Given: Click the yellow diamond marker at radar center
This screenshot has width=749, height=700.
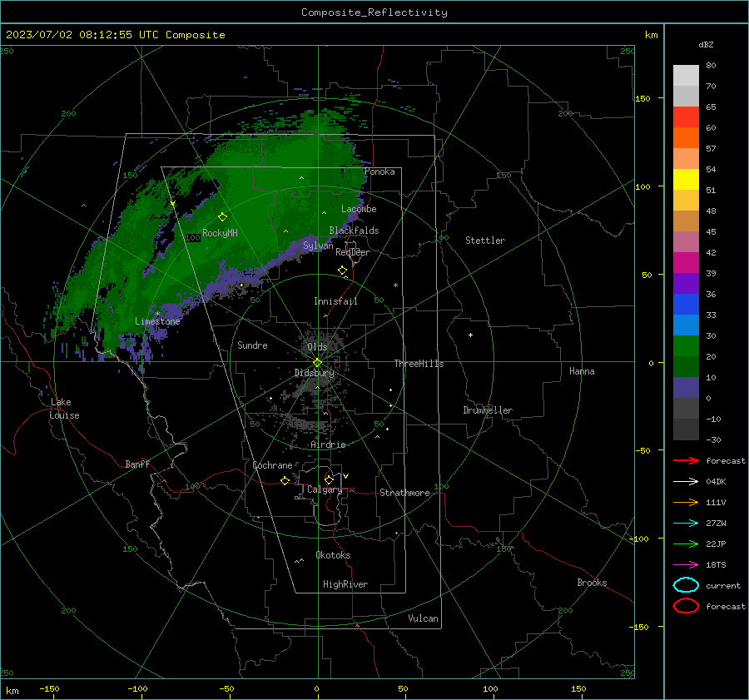Looking at the screenshot, I should click(x=317, y=362).
